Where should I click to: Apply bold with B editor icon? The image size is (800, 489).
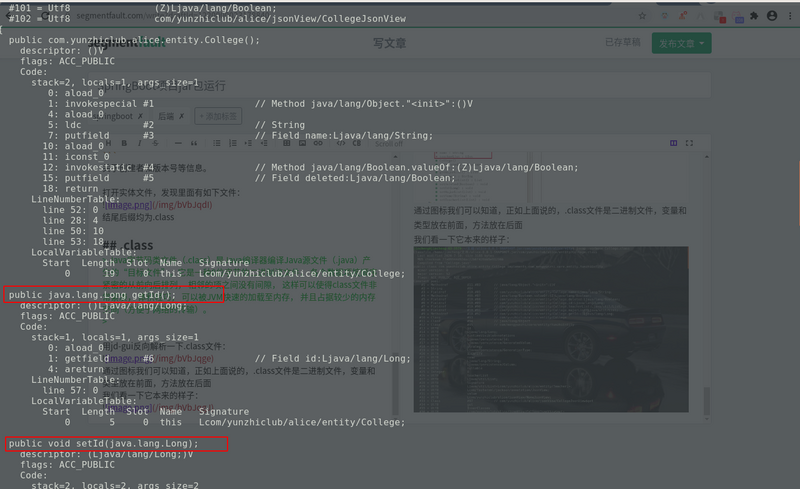coord(124,143)
